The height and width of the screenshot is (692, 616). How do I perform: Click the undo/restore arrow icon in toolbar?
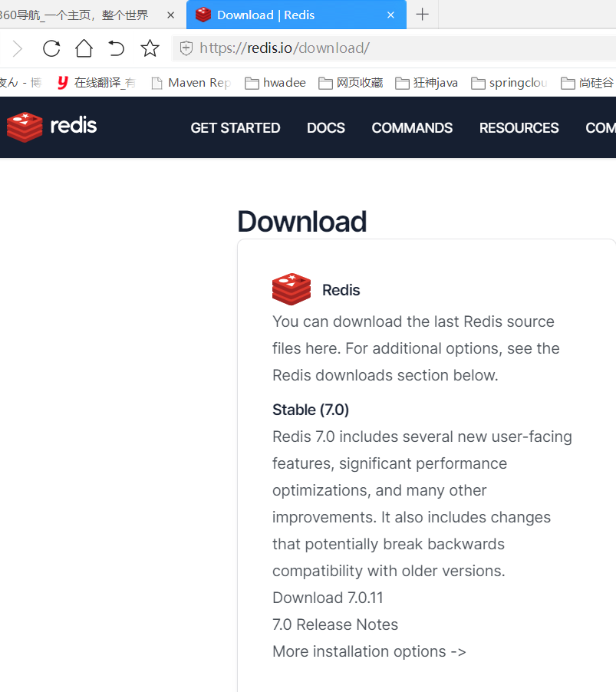[x=116, y=48]
